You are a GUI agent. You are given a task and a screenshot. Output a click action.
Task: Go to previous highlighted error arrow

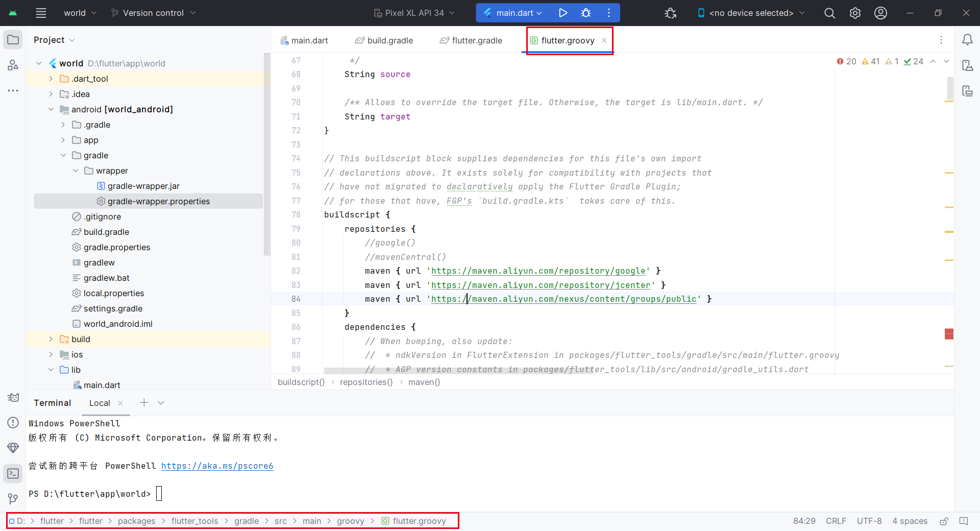coord(933,61)
